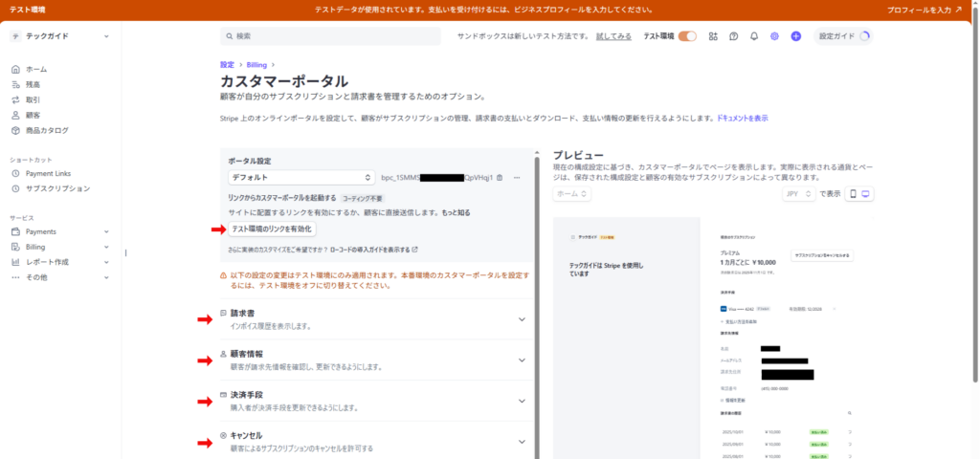Open the JPY currency dropdown
This screenshot has height=459, width=980.
799,194
